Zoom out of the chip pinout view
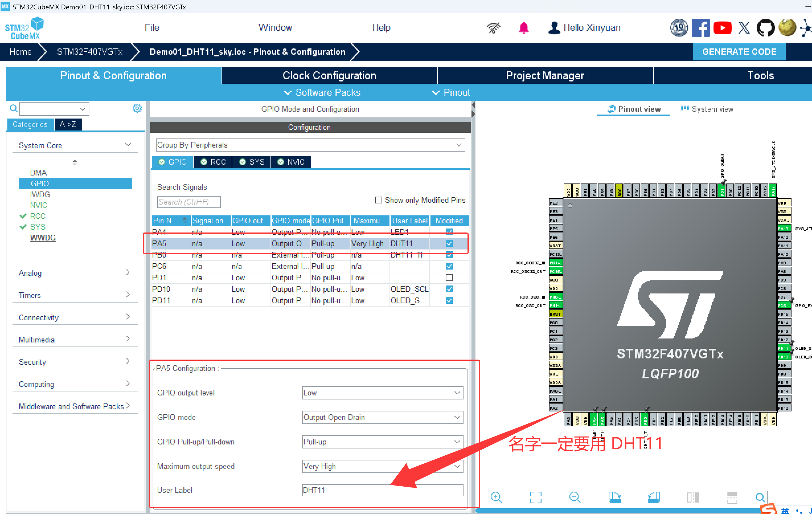812x514 pixels. pos(575,497)
